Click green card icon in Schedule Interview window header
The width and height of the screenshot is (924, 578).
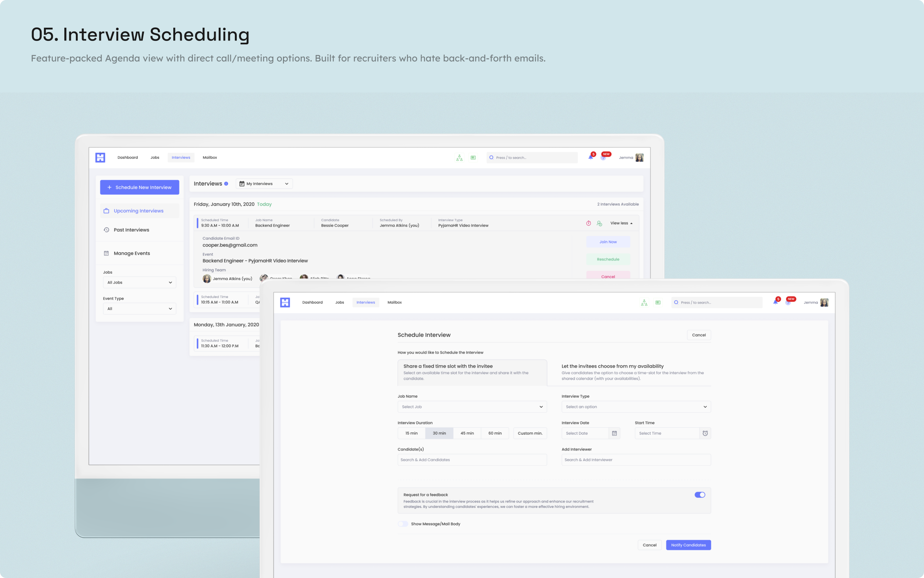click(658, 302)
